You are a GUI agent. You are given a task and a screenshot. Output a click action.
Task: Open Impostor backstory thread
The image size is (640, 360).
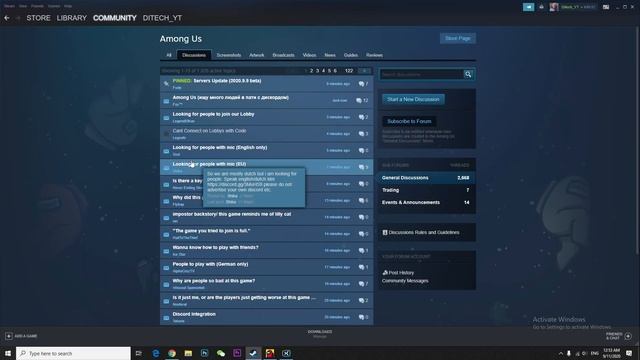pyautogui.click(x=266, y=217)
